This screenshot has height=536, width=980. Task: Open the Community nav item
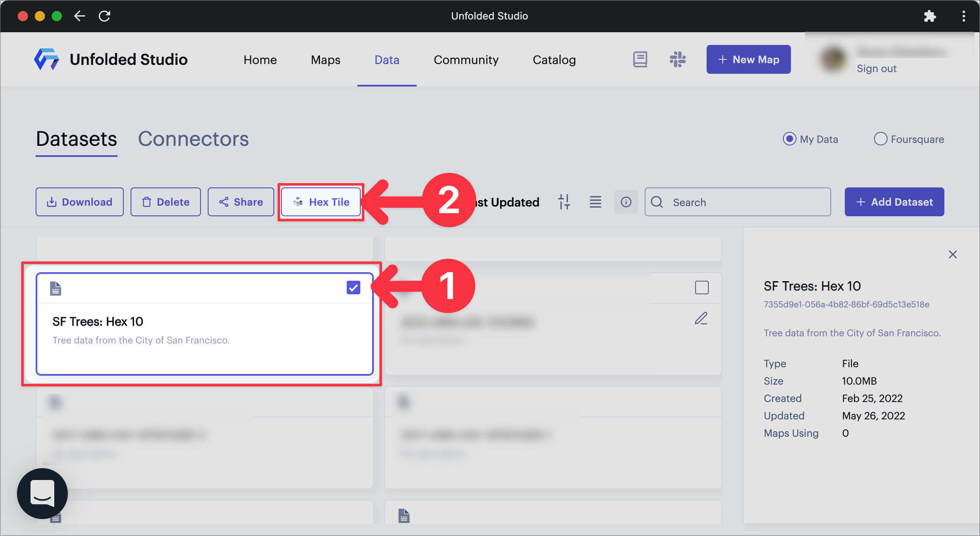tap(466, 60)
